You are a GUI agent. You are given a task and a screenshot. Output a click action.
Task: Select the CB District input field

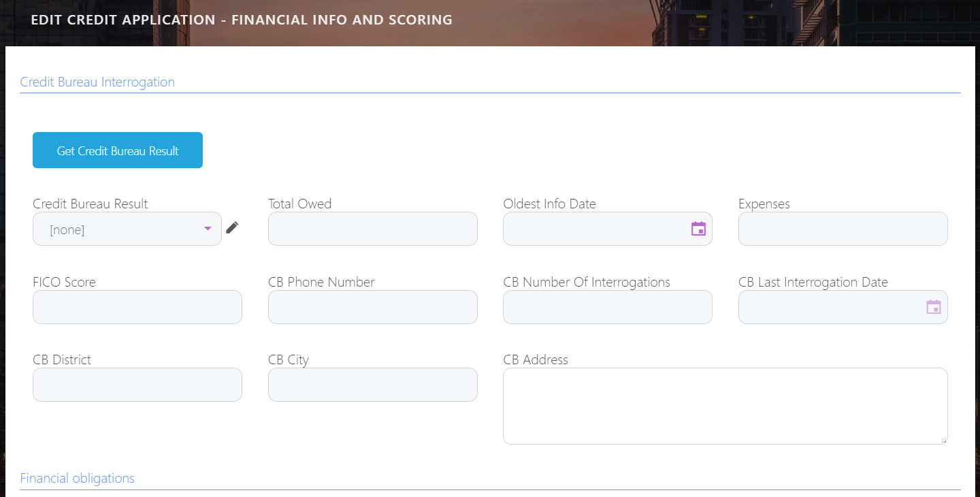137,385
